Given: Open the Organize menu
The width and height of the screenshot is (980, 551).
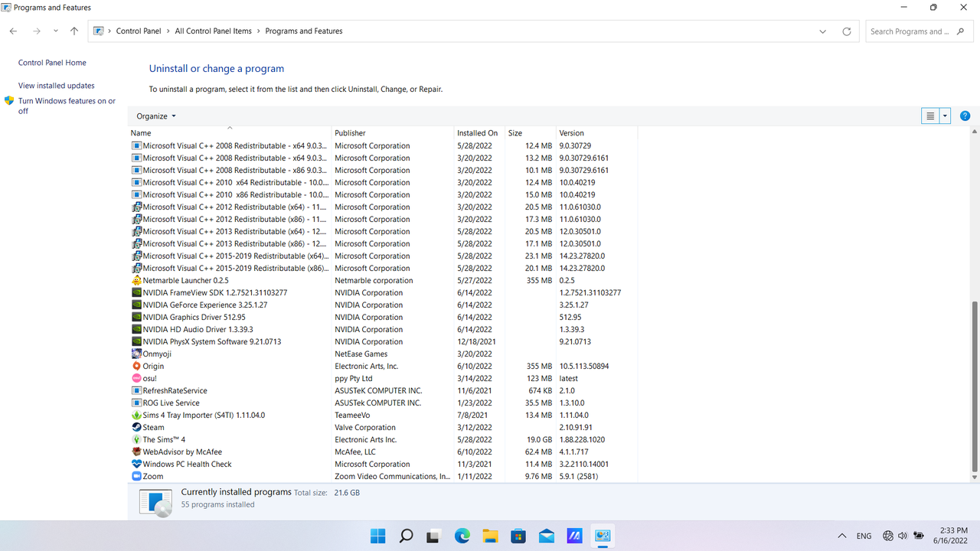Looking at the screenshot, I should pyautogui.click(x=155, y=116).
